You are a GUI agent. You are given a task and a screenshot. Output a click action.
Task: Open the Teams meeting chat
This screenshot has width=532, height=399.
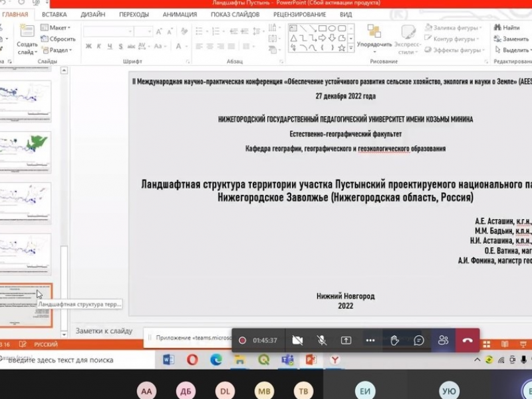[x=419, y=340]
